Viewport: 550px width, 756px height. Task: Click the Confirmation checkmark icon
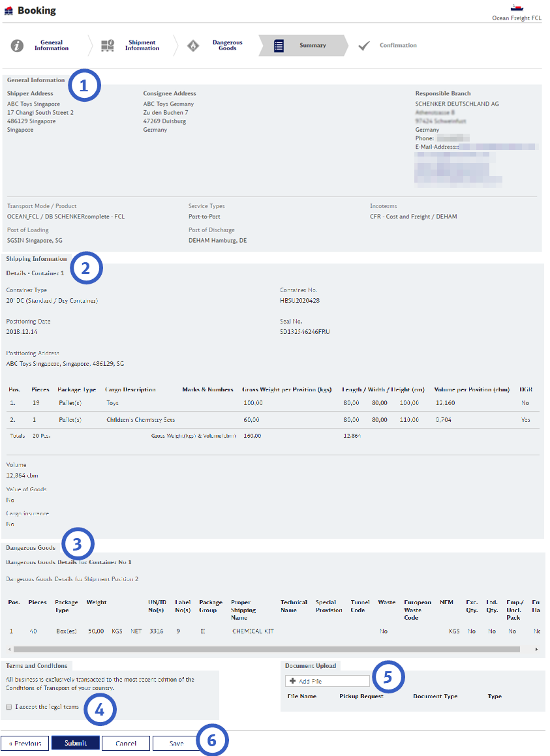click(x=364, y=45)
